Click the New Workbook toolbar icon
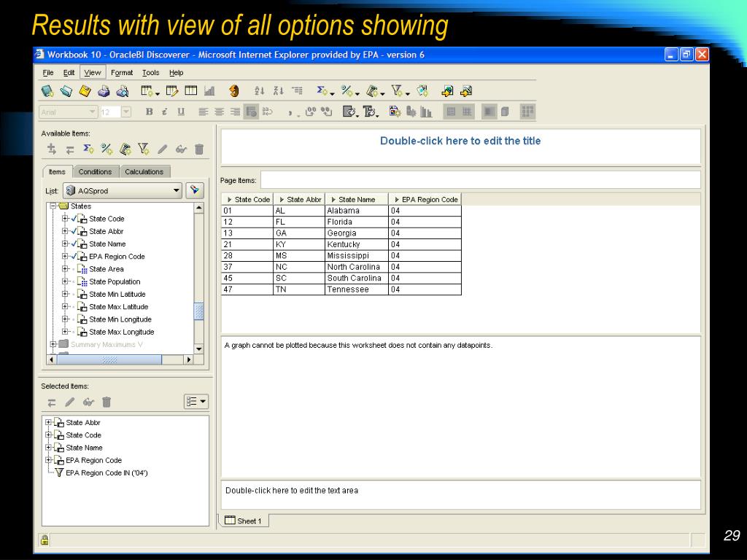The width and height of the screenshot is (747, 560). (47, 91)
